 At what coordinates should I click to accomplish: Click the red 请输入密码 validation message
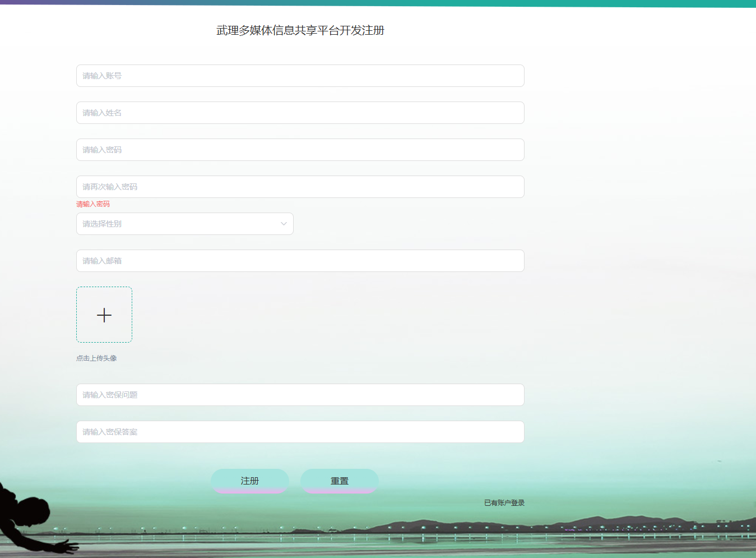coord(93,204)
